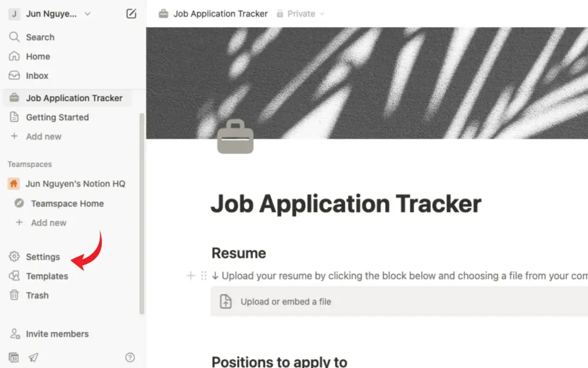588x368 pixels.
Task: Click Add new under Teamspace Home
Action: click(x=49, y=223)
